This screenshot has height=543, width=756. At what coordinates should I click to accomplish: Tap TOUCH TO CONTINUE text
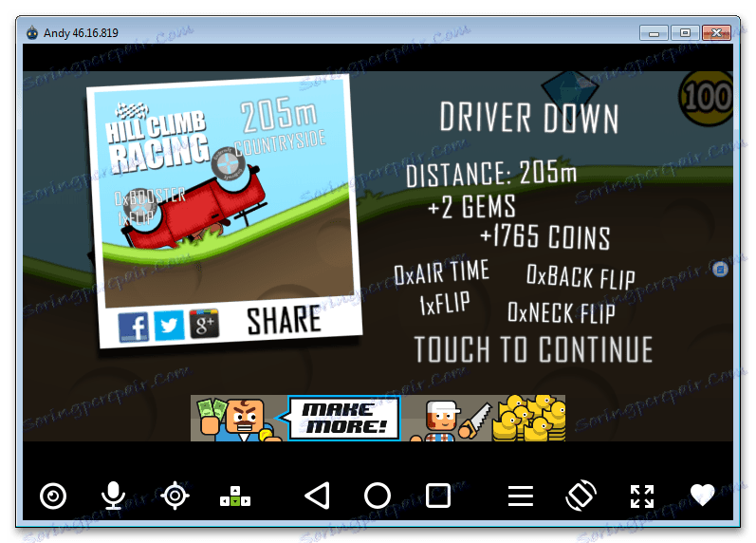pos(534,349)
